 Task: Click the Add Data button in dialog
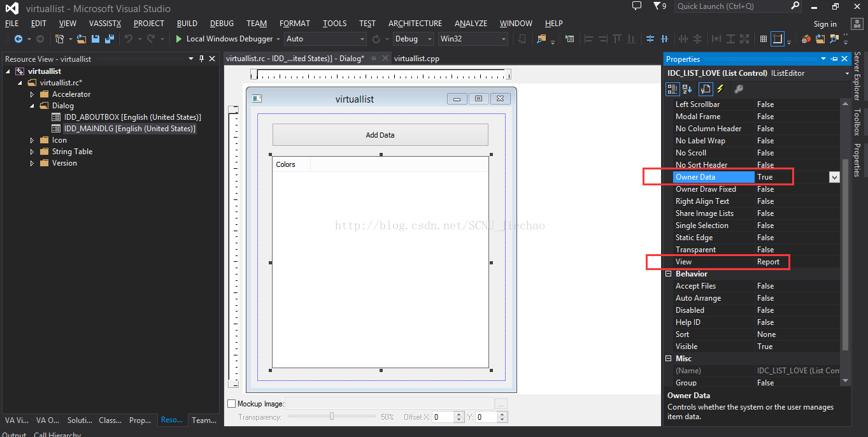tap(380, 135)
